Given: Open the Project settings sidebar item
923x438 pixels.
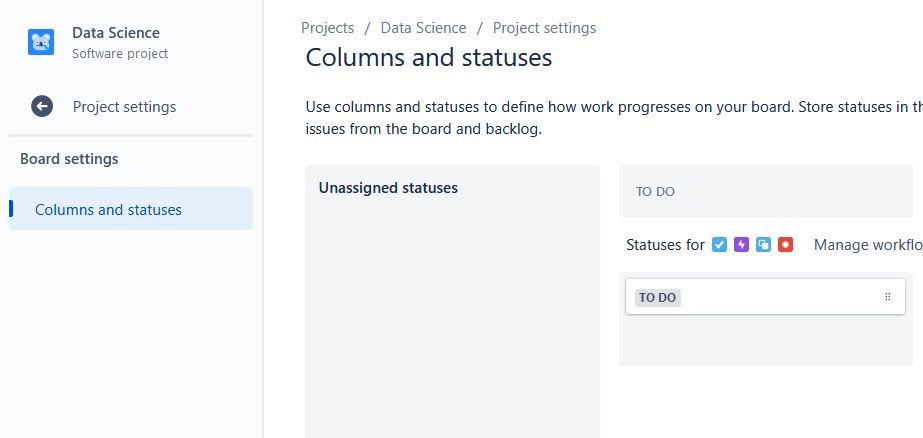Looking at the screenshot, I should pyautogui.click(x=124, y=107).
